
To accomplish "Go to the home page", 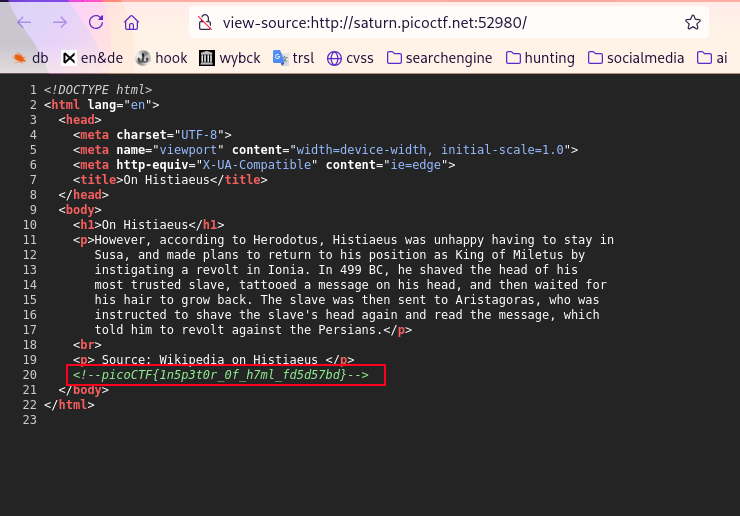I will [131, 22].
